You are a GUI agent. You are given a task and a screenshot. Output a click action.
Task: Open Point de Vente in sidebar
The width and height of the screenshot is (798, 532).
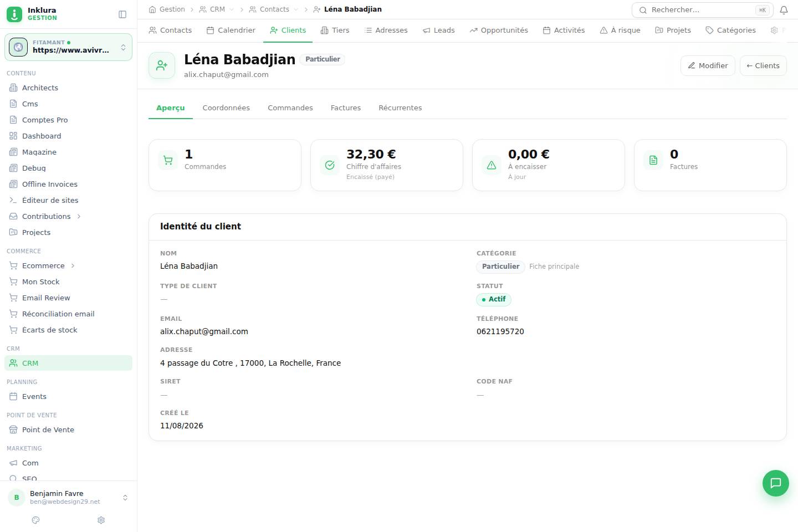pos(69,429)
